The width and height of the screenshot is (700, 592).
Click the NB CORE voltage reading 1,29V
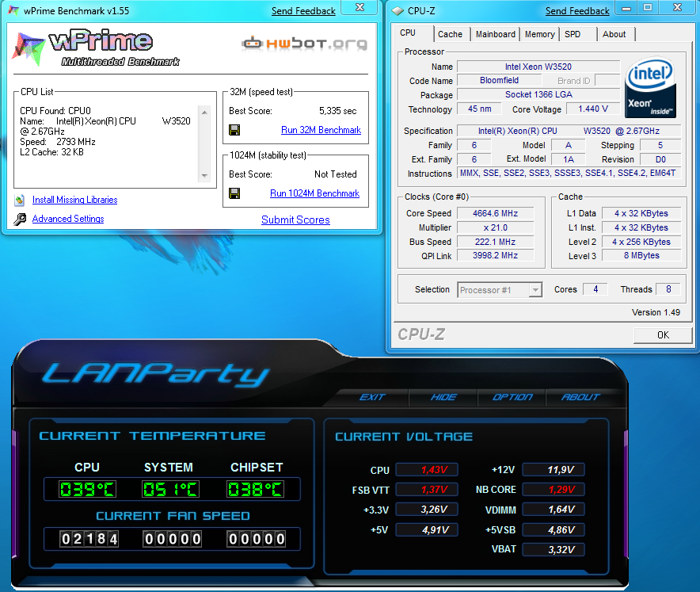point(554,490)
